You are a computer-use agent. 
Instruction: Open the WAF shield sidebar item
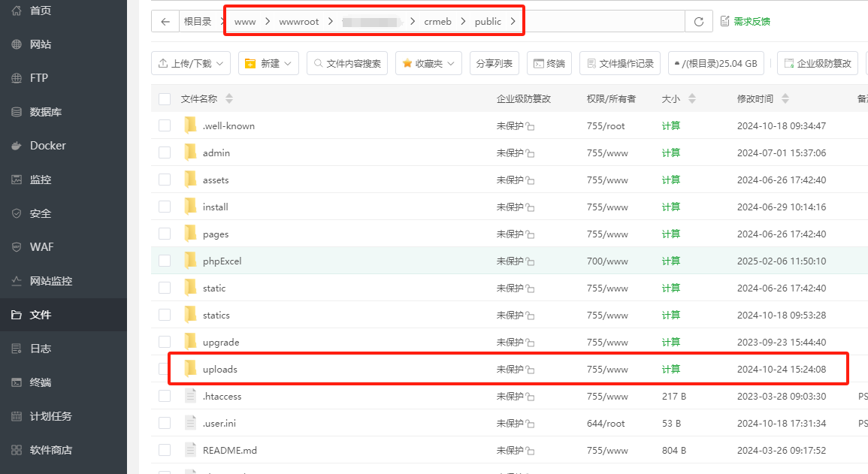(x=17, y=247)
